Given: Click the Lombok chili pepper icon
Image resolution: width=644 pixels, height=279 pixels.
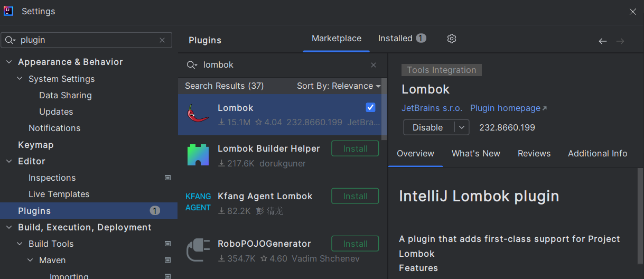Looking at the screenshot, I should pos(198,113).
